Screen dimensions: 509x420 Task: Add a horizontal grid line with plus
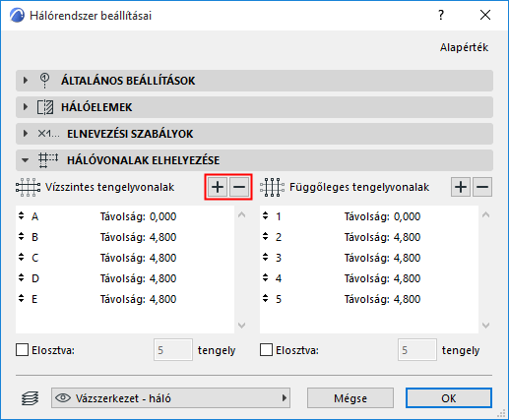coord(218,187)
